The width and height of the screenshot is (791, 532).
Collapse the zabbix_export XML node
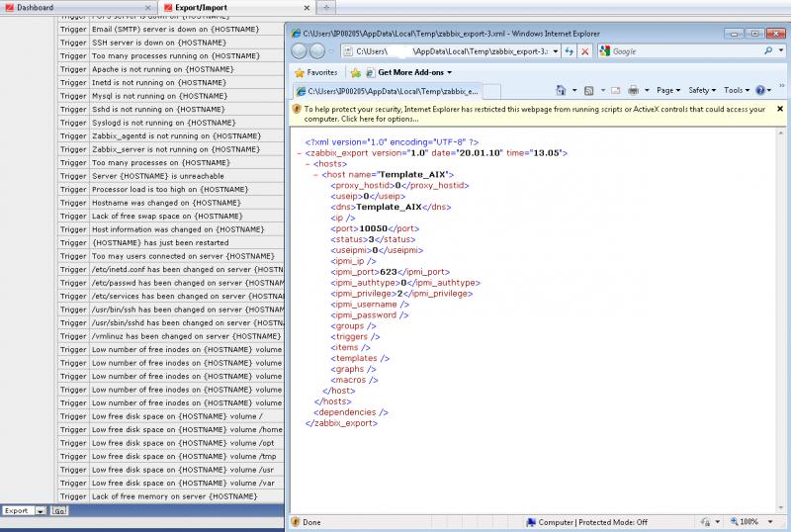click(299, 154)
